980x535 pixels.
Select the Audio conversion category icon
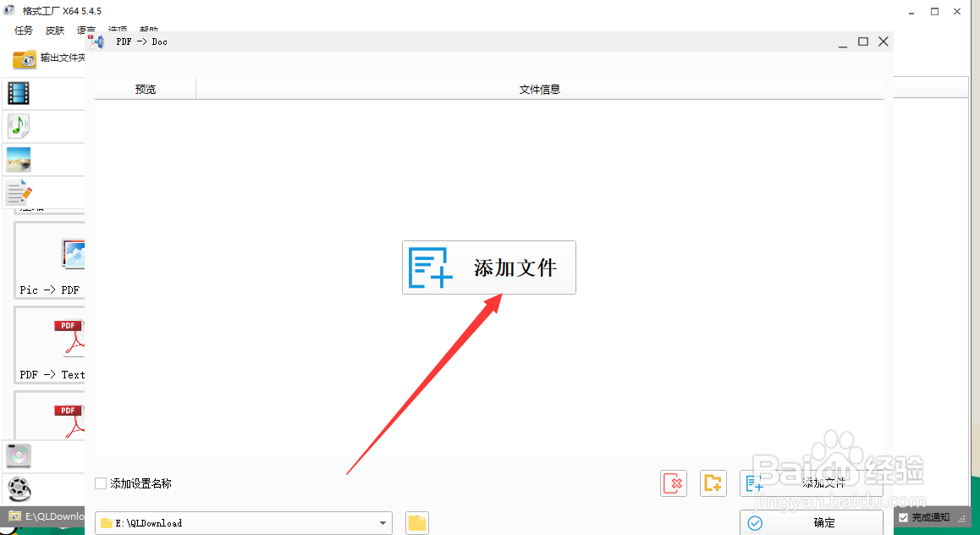pos(19,125)
